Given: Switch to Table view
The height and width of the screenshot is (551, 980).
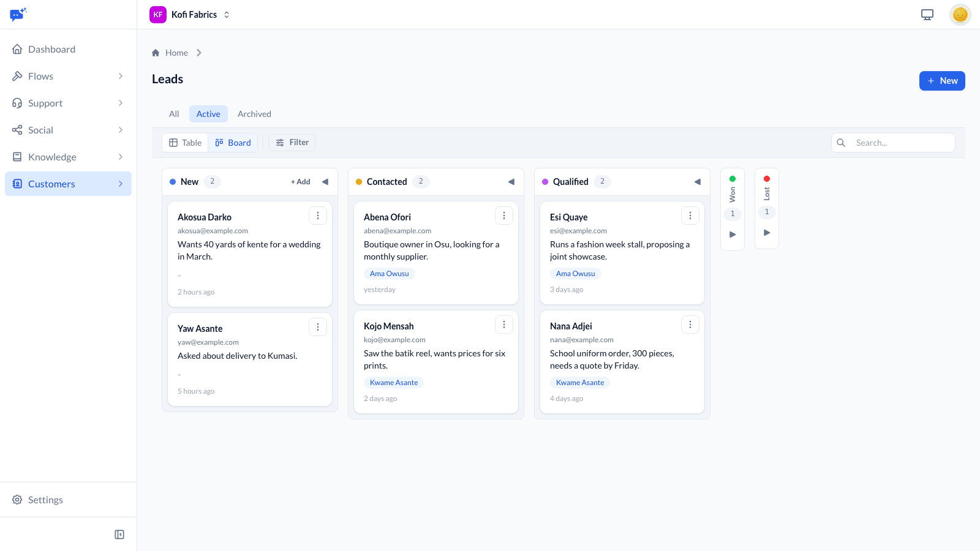Looking at the screenshot, I should pyautogui.click(x=185, y=143).
